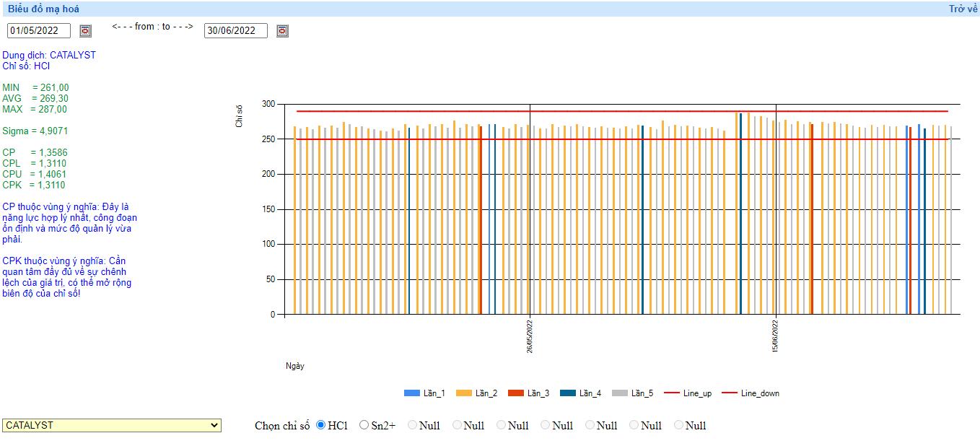Select the last Null radio button
The width and height of the screenshot is (980, 446).
pyautogui.click(x=678, y=425)
